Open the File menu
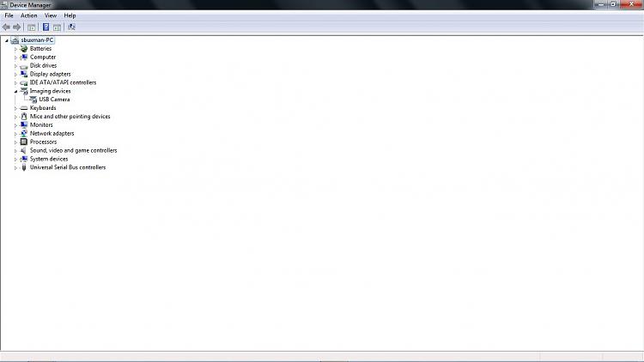 9,15
